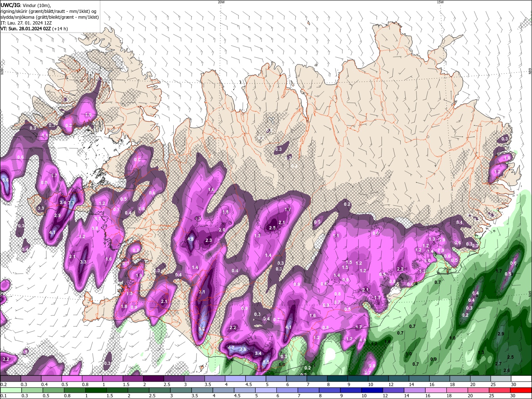Click the 20W longitude label

tap(221, 2)
